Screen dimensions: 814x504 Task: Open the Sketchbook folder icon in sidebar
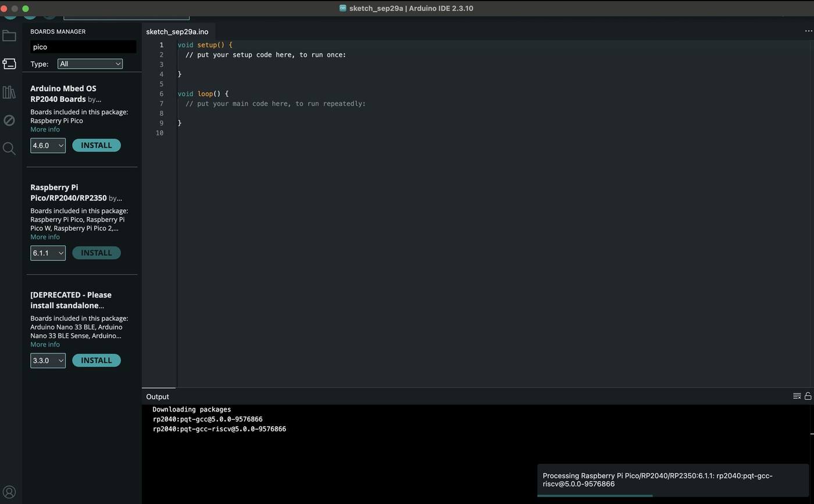pyautogui.click(x=9, y=37)
